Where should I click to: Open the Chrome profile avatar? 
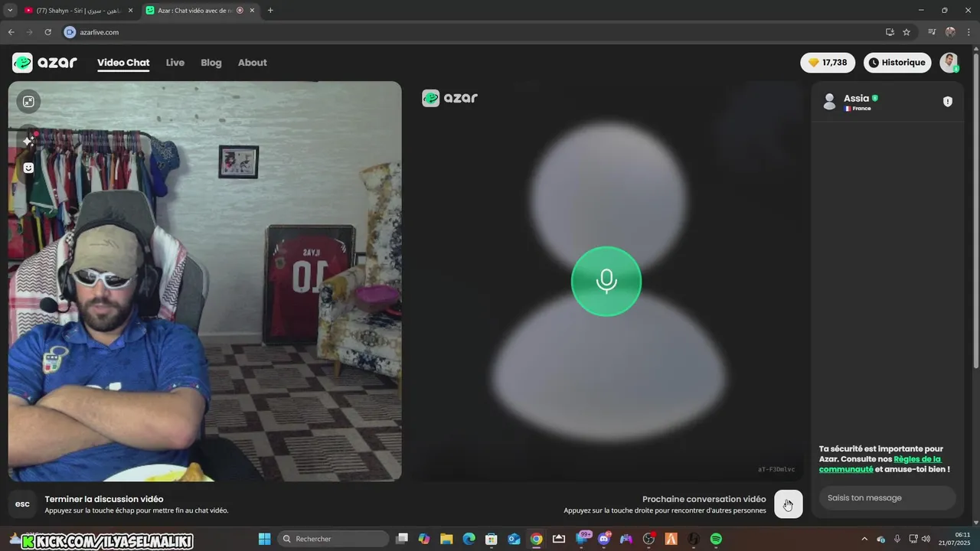tap(950, 32)
